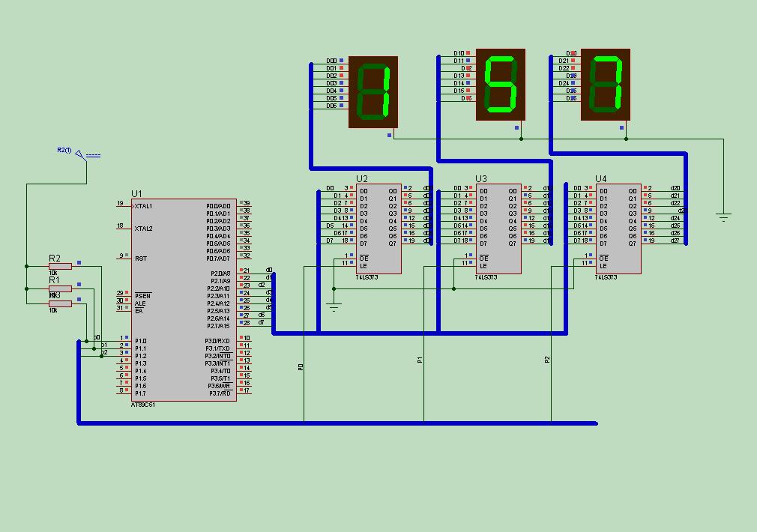Image resolution: width=757 pixels, height=532 pixels.
Task: Click the 'R1' resistor name label
Action: coord(54,280)
